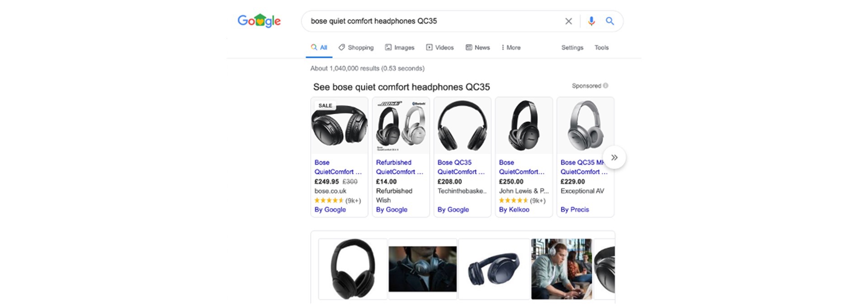
Task: Open the man wearing headphones image result
Action: [561, 269]
